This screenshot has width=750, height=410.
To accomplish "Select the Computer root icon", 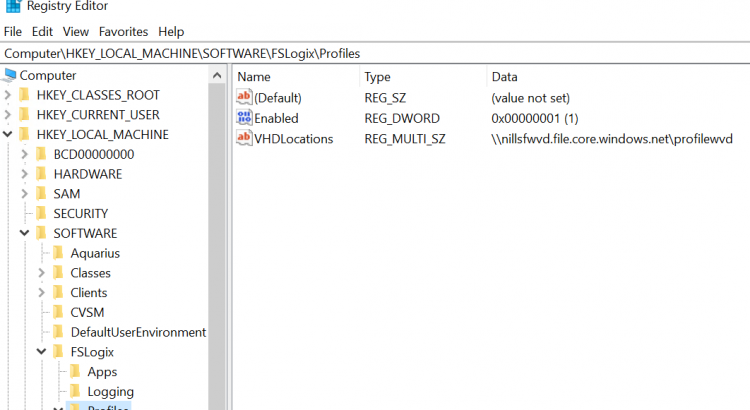I will tap(10, 75).
